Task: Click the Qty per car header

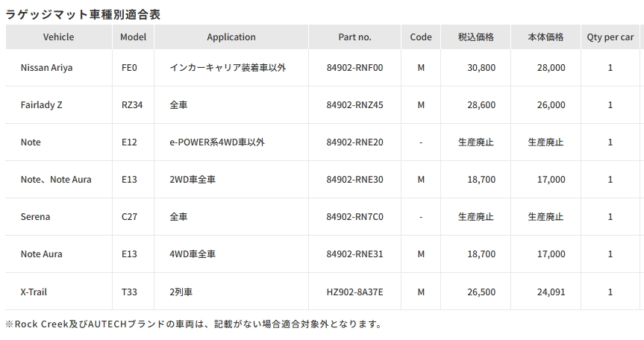Action: (x=610, y=37)
